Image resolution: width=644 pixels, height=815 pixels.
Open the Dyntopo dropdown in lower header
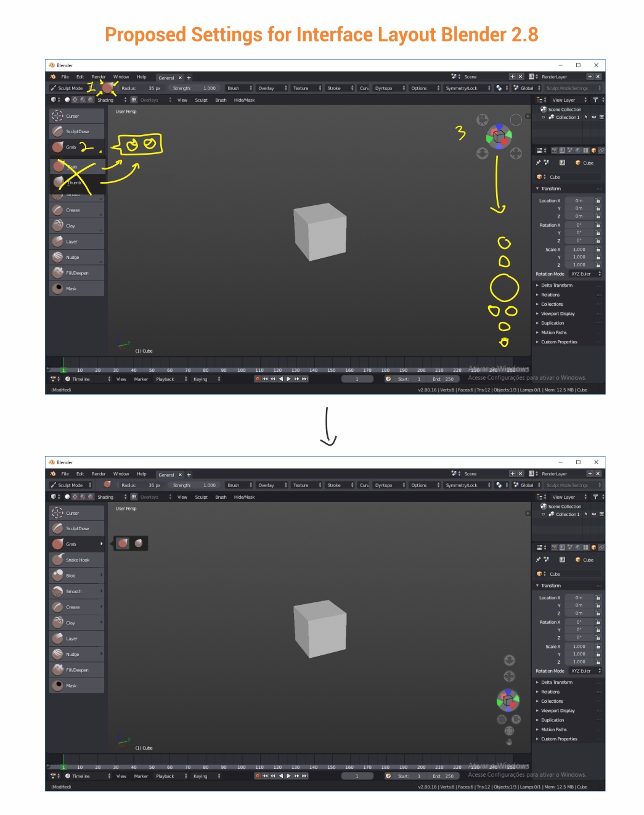click(389, 485)
